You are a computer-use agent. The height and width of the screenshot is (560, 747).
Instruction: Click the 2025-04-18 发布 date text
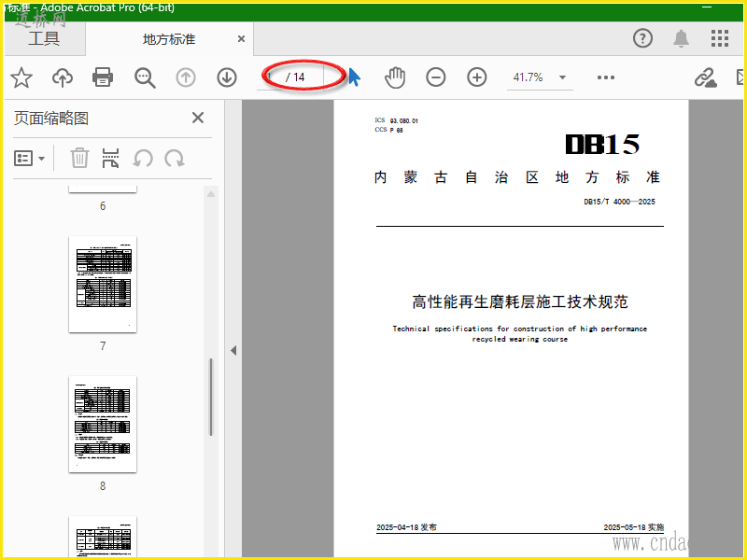406,527
